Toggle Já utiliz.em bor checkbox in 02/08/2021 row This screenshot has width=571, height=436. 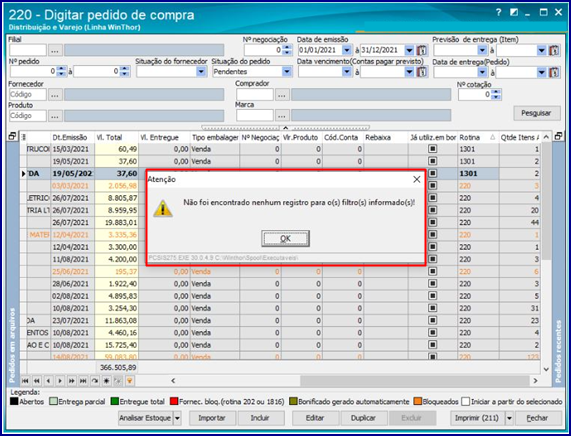pos(432,296)
